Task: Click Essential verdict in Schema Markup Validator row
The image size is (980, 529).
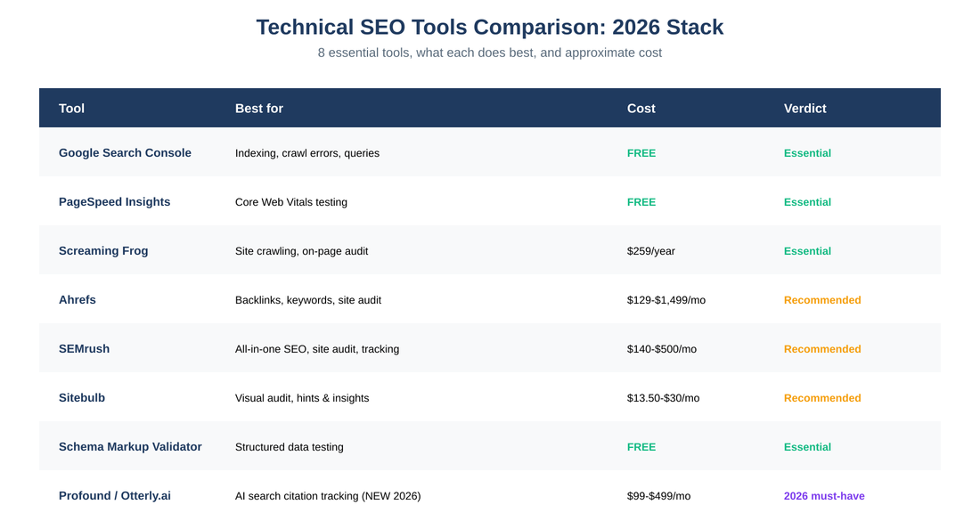Action: point(807,447)
